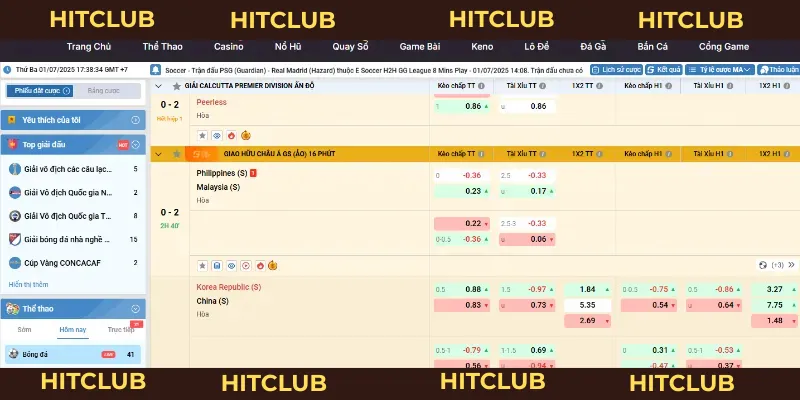
Task: Click Hiển thị thêm link
Action: coord(29,285)
